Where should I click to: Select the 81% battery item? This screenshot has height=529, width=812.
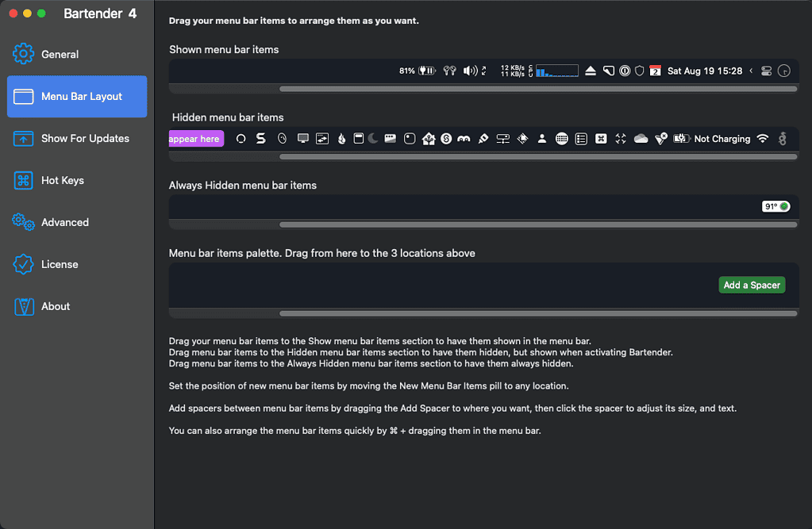pos(418,71)
